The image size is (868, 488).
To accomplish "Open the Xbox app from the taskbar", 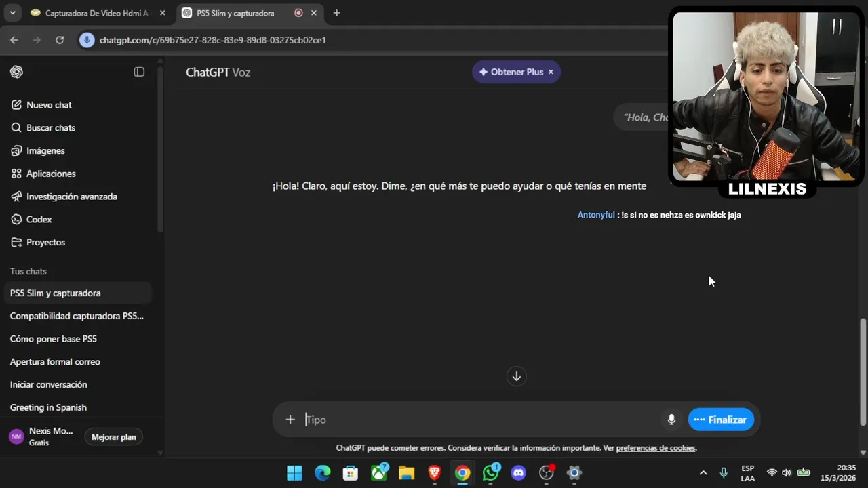I will point(379,473).
